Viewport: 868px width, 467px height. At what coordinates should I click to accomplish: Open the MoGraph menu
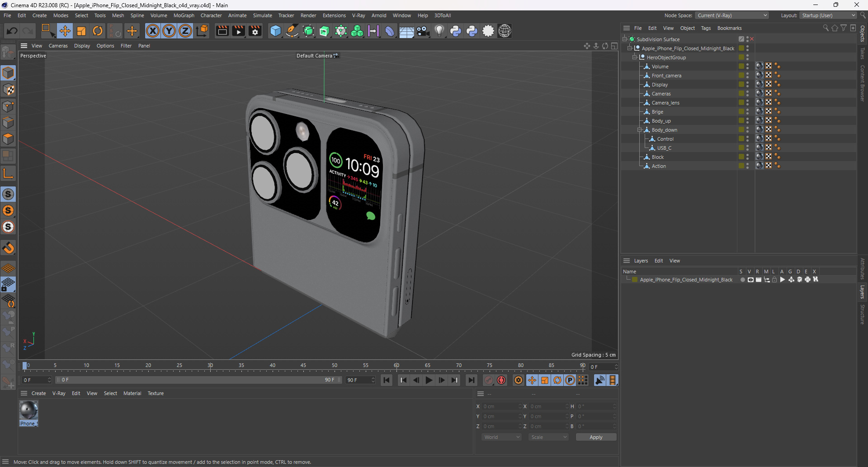(184, 15)
